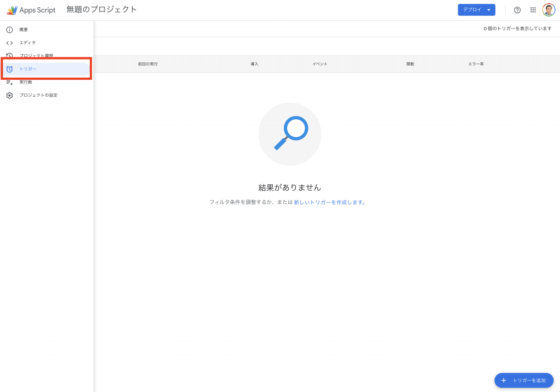Select トリガー in the sidebar menu
This screenshot has height=392, width=560.
pyautogui.click(x=28, y=69)
